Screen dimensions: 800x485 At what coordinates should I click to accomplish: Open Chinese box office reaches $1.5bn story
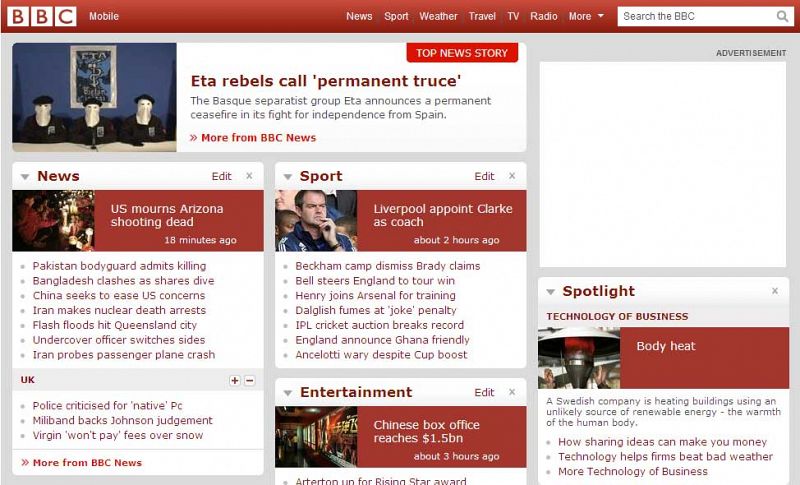click(x=427, y=431)
